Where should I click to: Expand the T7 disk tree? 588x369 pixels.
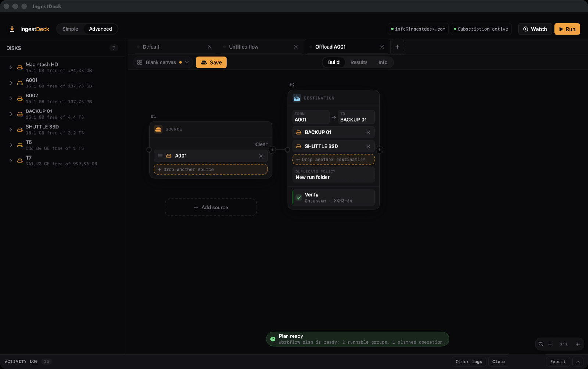tap(11, 161)
